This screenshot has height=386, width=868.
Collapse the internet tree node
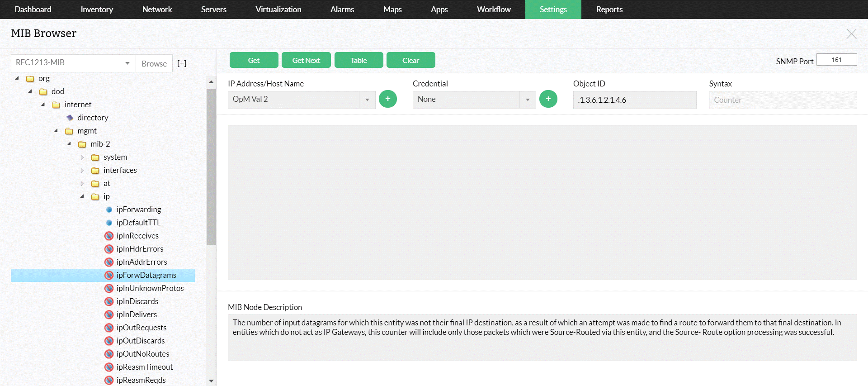[43, 105]
